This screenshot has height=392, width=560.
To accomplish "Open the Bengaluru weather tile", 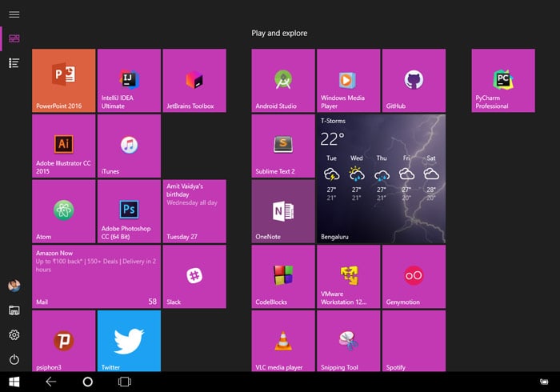I will (x=382, y=179).
